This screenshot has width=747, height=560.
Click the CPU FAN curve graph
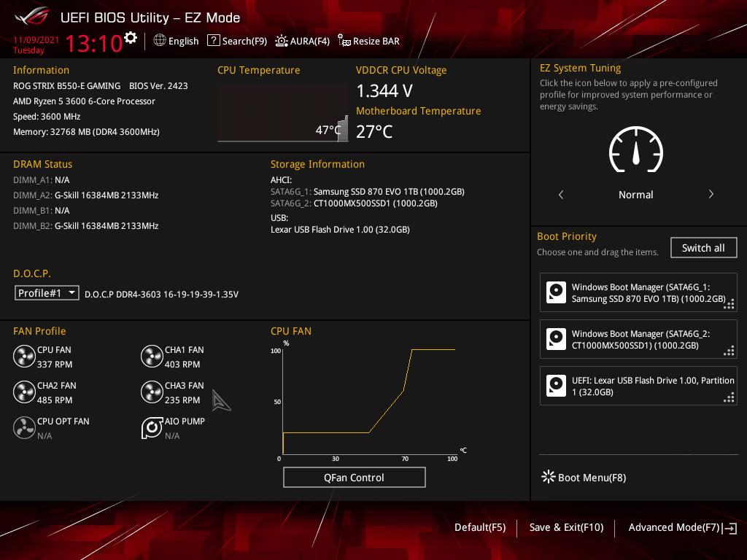tap(369, 402)
